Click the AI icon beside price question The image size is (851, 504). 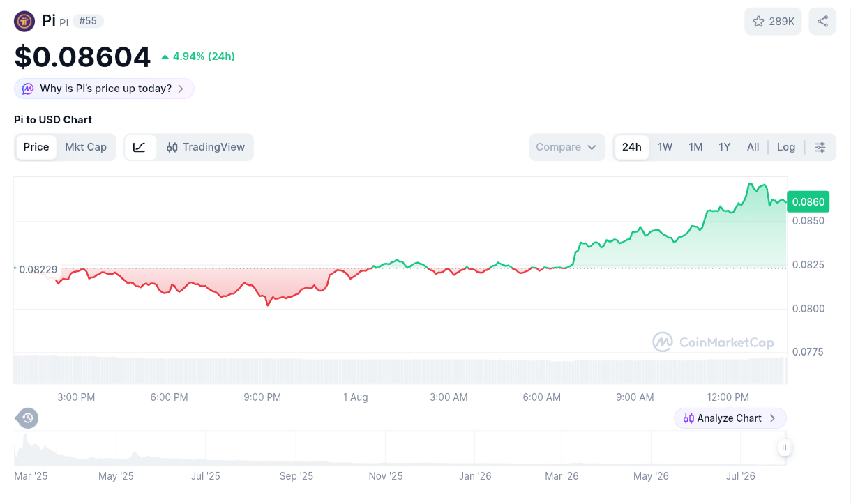(28, 89)
